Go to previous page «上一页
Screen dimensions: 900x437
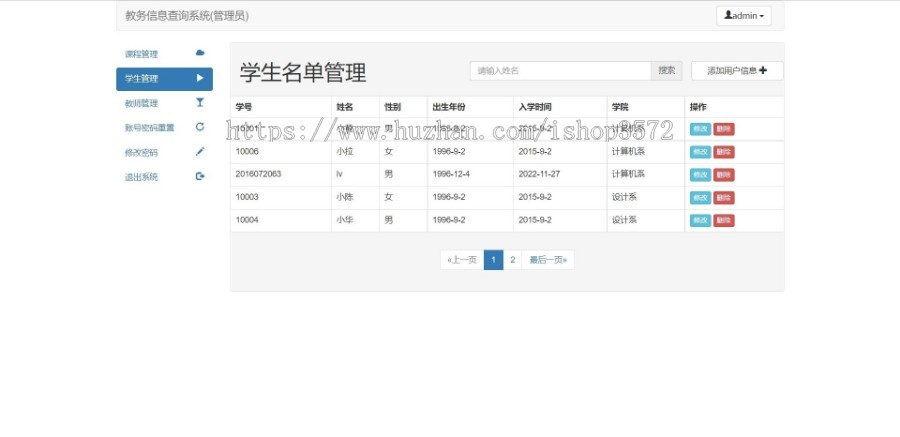point(462,260)
